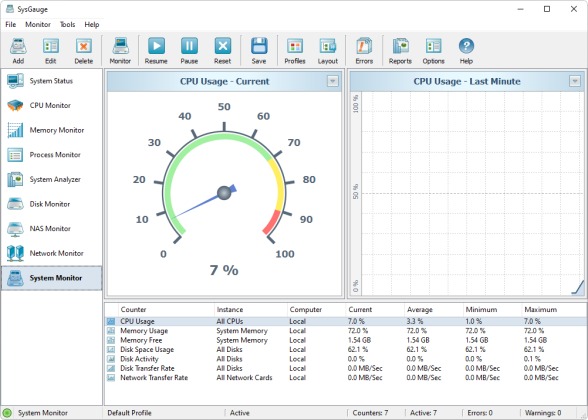Select the Disk Transfer Rate counter row
Viewport: 588px width, 420px height.
[346, 368]
